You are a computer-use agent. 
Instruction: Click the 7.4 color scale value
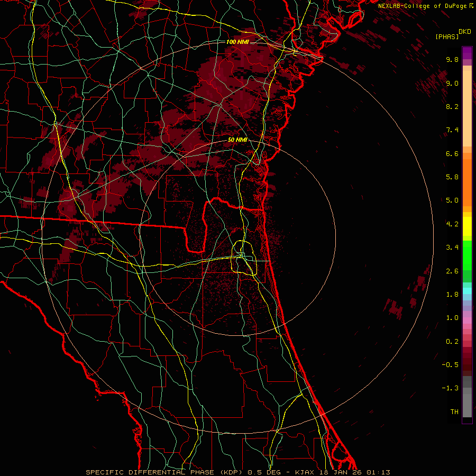pos(452,130)
